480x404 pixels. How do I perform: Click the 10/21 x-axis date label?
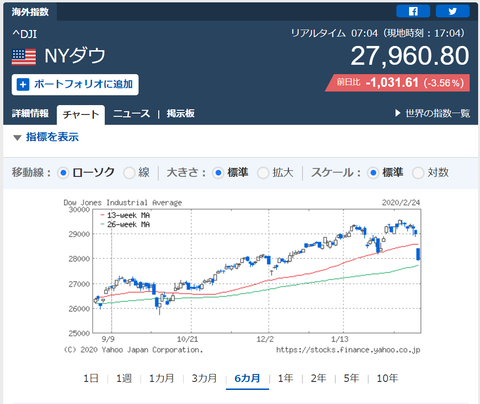(x=187, y=339)
